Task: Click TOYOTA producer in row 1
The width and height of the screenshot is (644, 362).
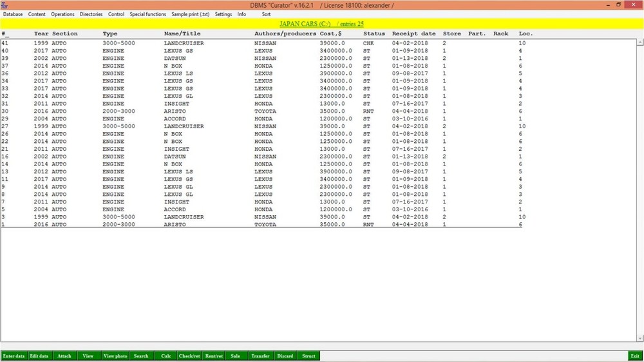Action: pos(265,224)
